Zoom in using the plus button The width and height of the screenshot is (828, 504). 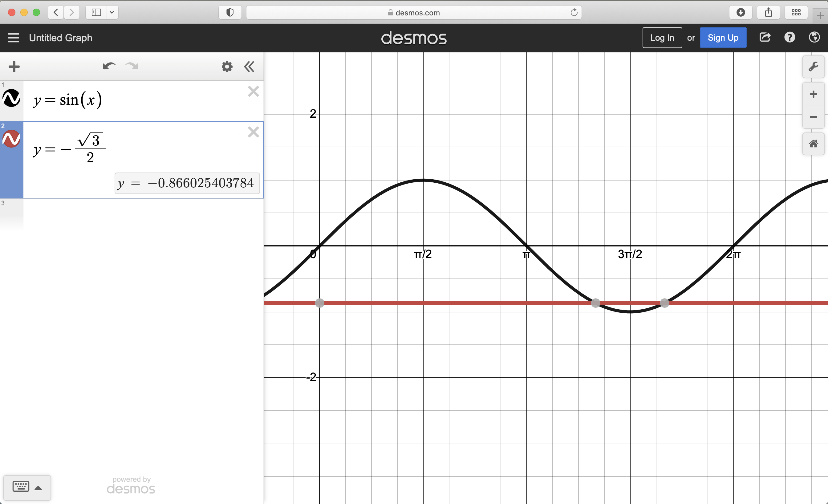click(813, 94)
